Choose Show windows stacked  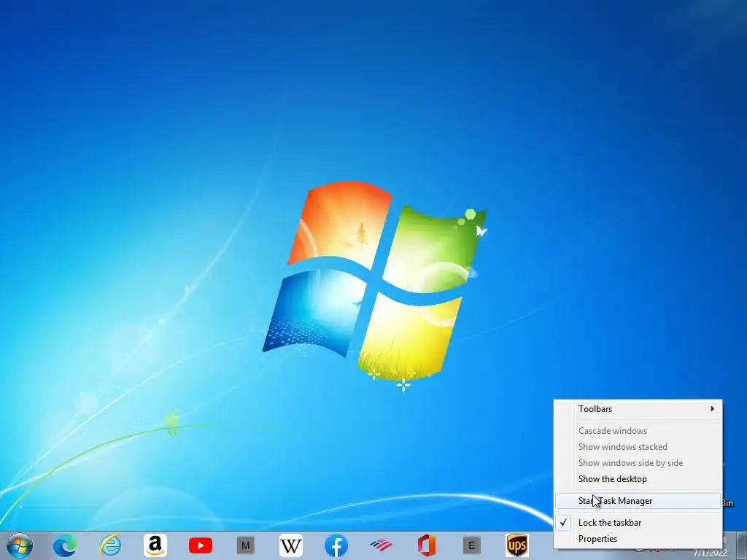coord(638,447)
